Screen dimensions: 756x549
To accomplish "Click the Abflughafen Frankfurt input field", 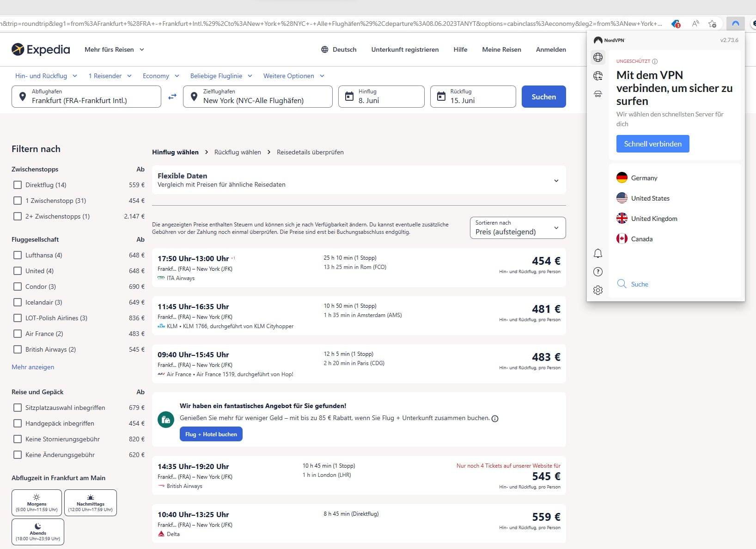I will (x=86, y=97).
